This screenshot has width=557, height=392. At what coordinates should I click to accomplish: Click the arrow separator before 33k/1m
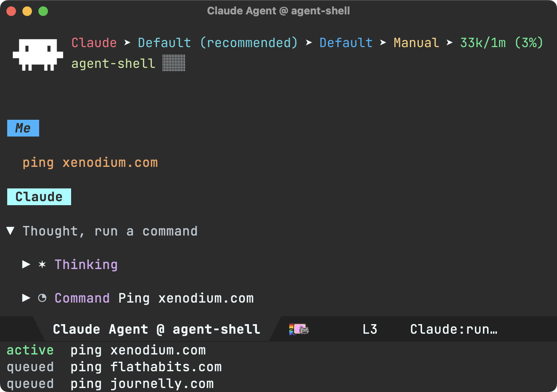(x=450, y=42)
